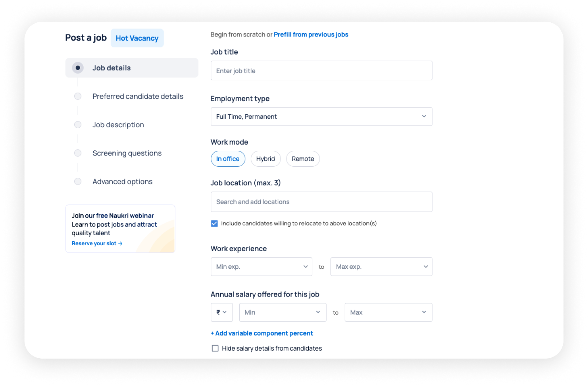Click the Job description step circle

tap(78, 125)
